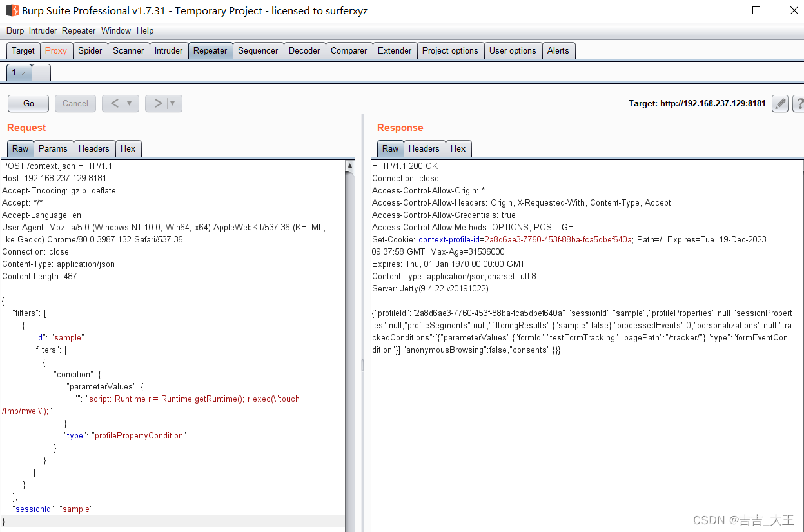Open back history dropdown arrow
Screen dimensions: 804x532
(131, 103)
